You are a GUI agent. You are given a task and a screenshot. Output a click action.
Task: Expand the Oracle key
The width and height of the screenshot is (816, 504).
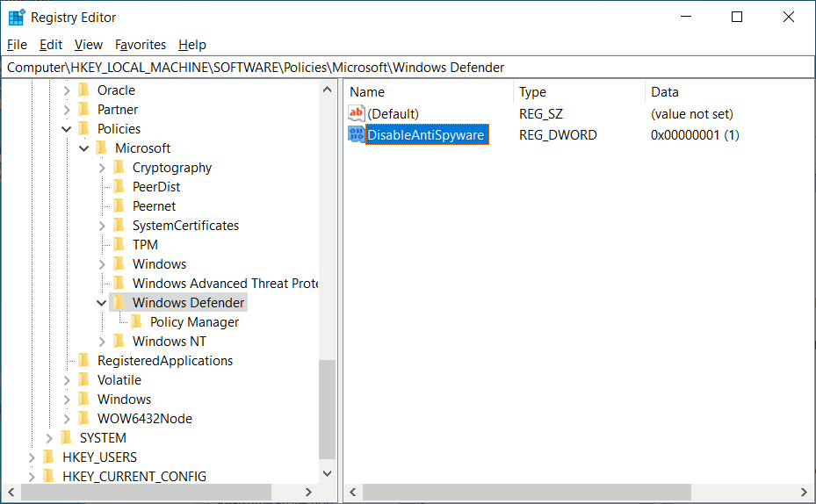[67, 90]
